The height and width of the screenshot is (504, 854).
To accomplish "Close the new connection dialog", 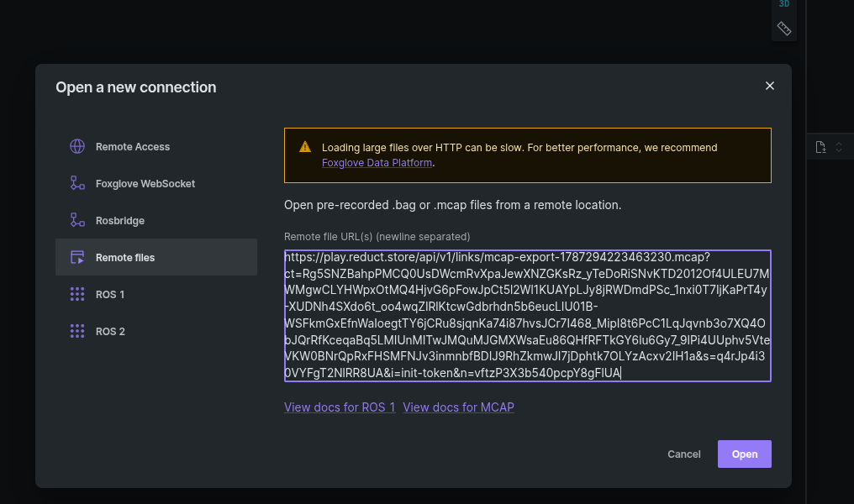I will pos(770,86).
